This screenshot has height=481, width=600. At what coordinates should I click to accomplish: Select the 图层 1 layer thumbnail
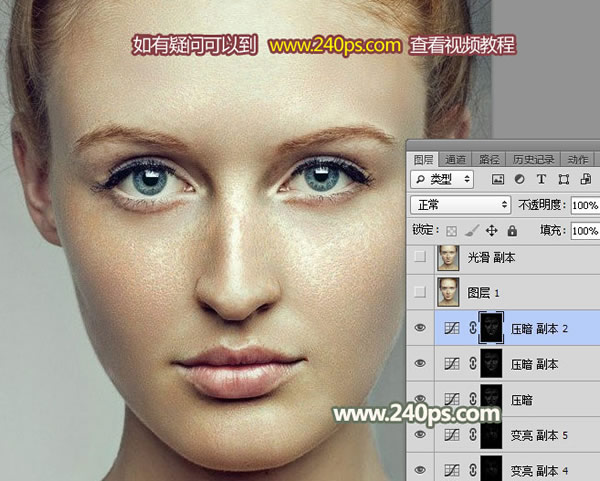tap(448, 292)
